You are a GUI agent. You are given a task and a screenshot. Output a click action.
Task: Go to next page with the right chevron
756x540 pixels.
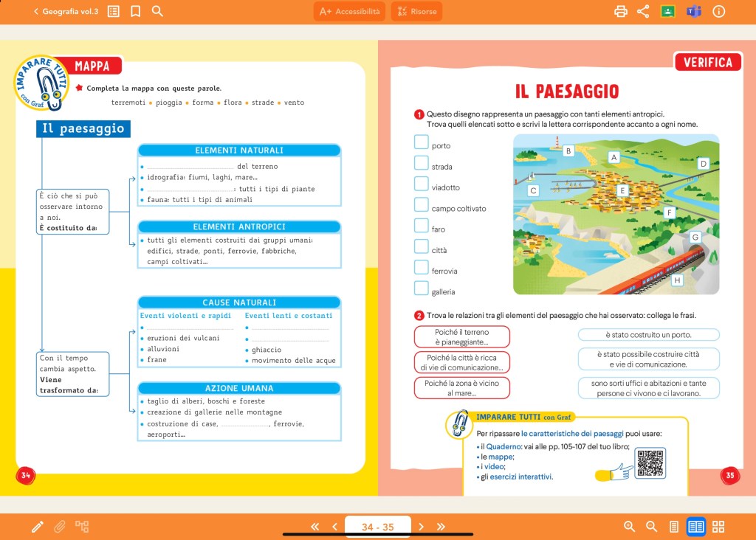pos(422,526)
